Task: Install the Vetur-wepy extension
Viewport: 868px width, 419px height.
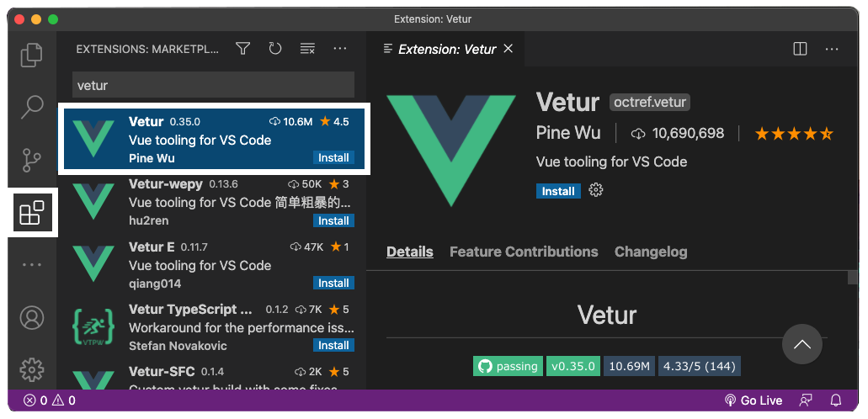Action: (x=333, y=220)
